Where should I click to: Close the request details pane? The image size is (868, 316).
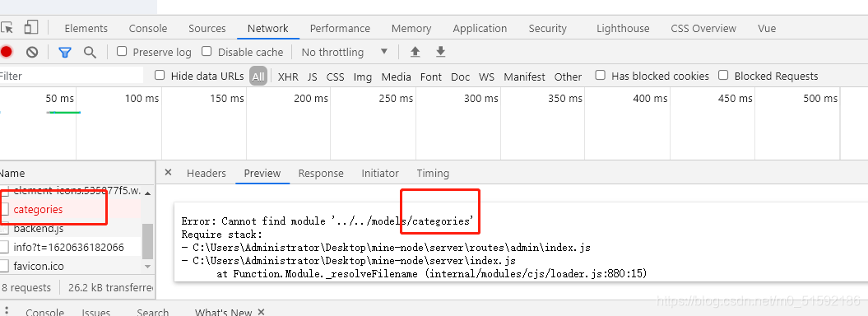pyautogui.click(x=169, y=173)
